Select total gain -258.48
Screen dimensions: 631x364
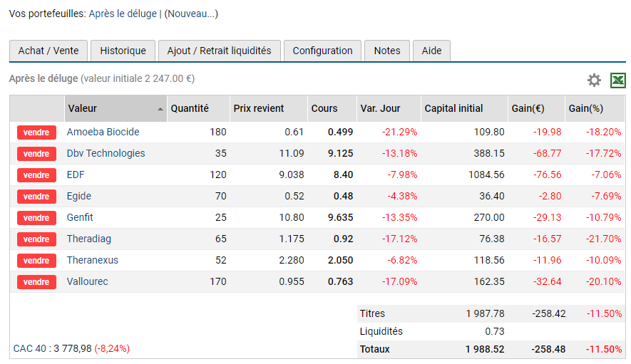(548, 349)
